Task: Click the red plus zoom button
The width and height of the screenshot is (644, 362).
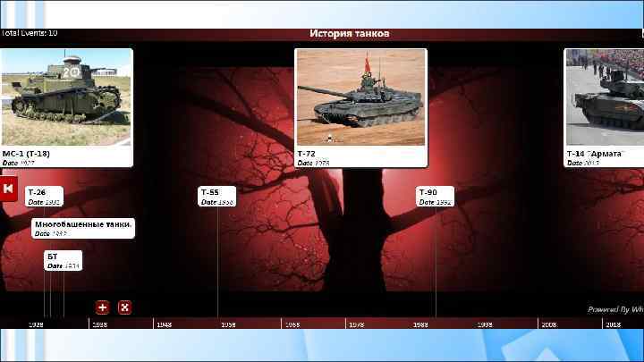Action: pos(102,307)
